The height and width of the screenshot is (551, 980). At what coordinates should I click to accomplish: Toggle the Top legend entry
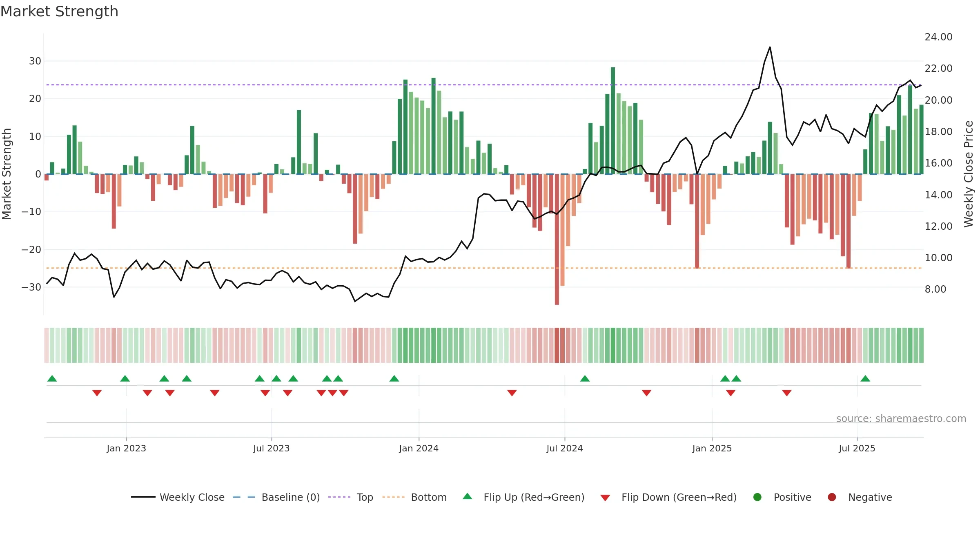click(x=350, y=497)
